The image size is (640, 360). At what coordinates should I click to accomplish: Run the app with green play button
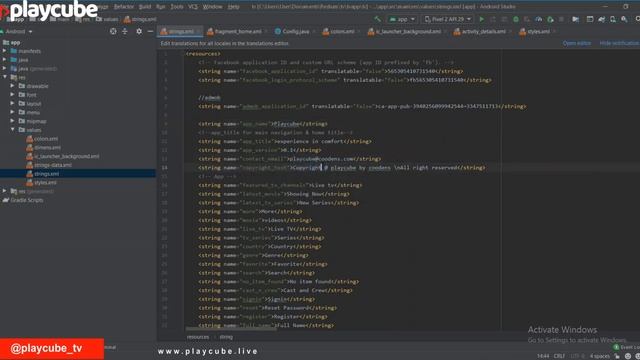click(482, 19)
